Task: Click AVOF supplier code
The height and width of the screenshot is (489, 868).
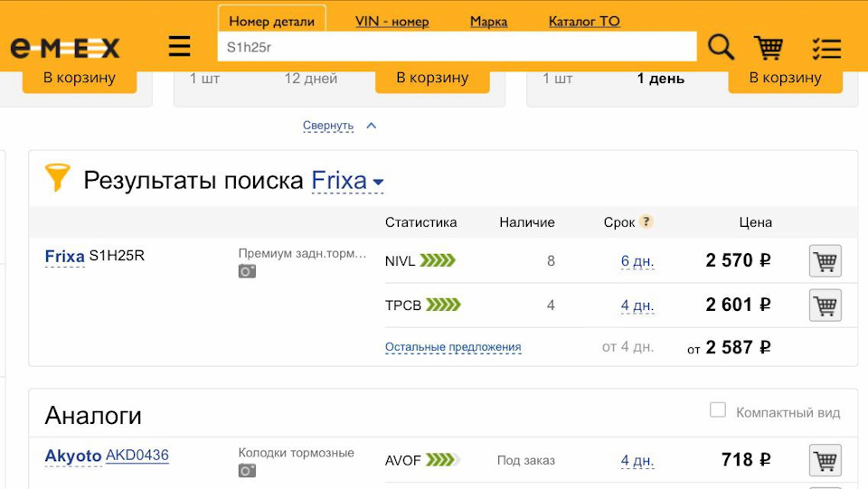Action: coord(403,460)
